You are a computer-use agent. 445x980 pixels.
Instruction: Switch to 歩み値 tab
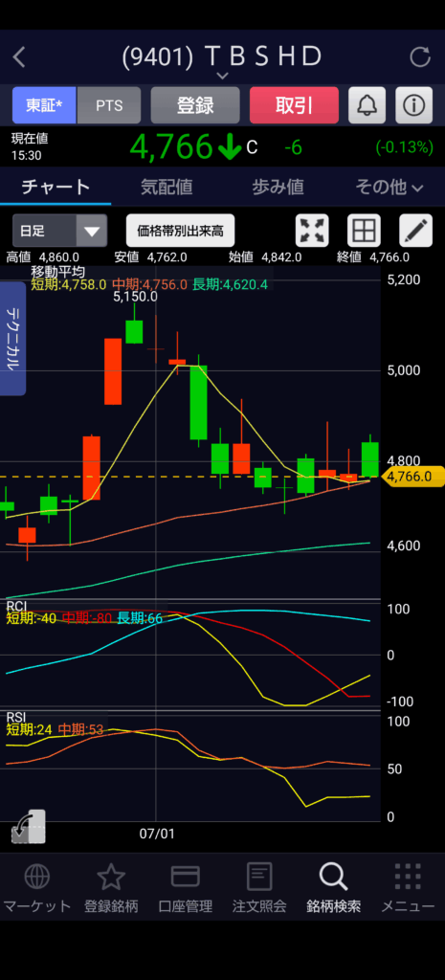[278, 187]
